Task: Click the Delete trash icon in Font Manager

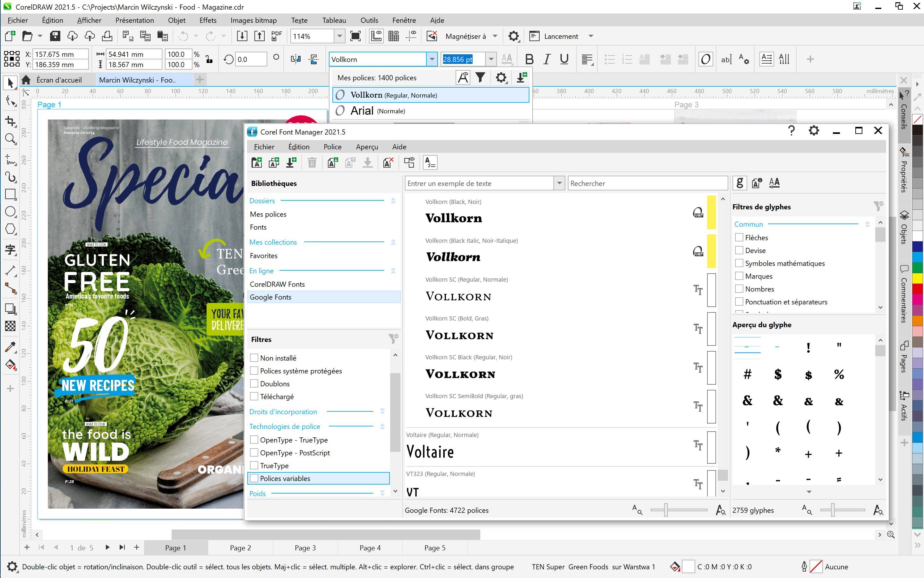Action: [312, 162]
